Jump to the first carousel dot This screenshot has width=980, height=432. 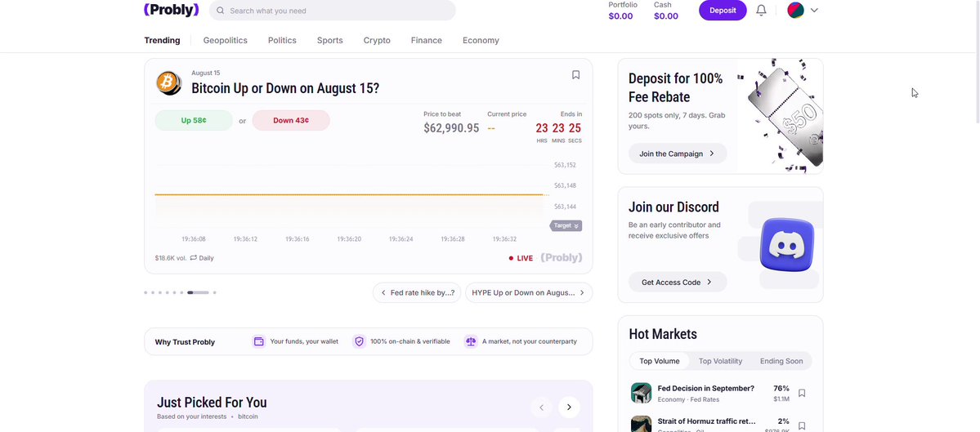coord(145,292)
